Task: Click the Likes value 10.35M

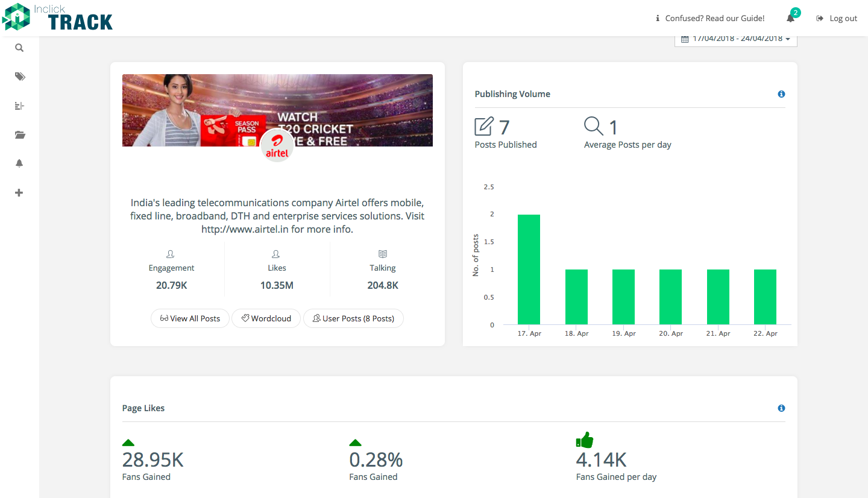Action: [277, 285]
